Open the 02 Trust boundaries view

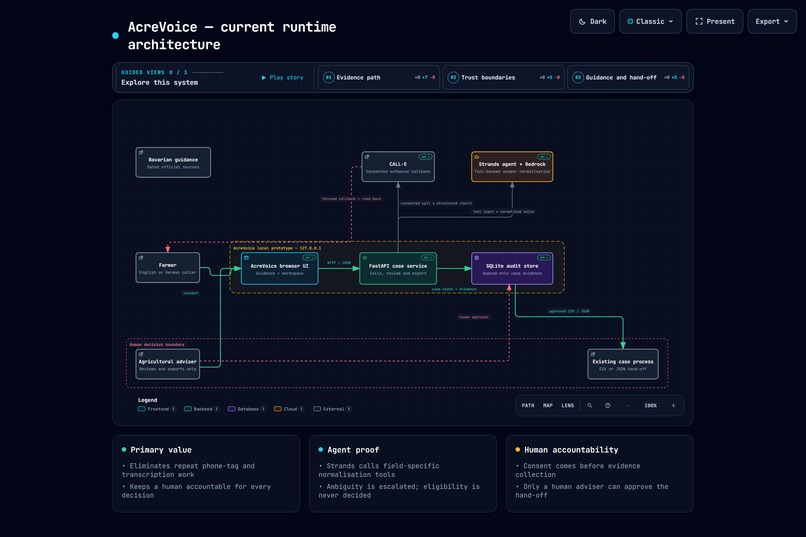click(x=503, y=78)
